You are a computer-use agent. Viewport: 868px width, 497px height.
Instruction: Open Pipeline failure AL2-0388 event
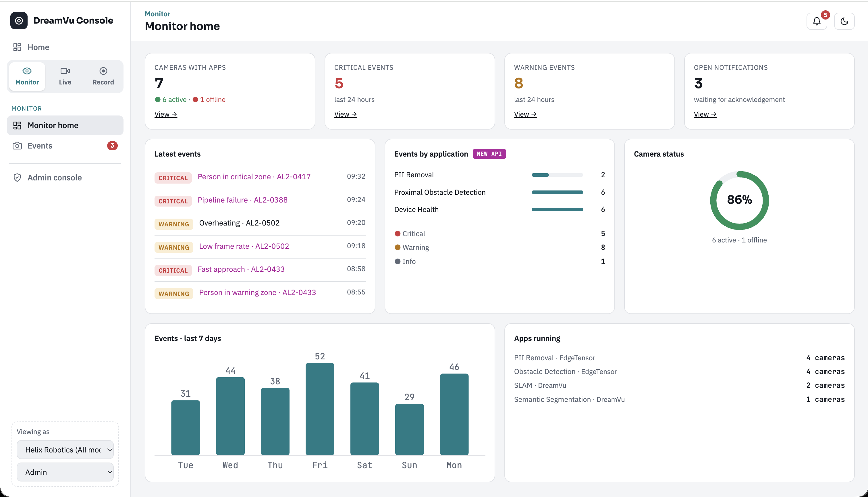[x=242, y=200]
